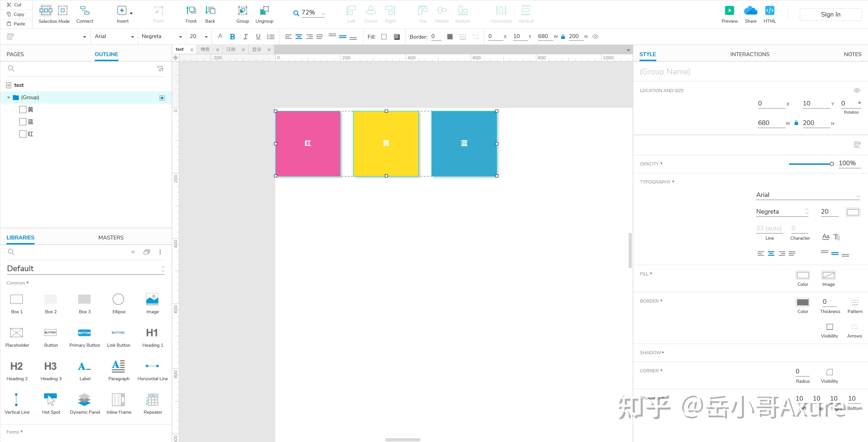
Task: Open the zoom 72% dropdown
Action: coord(323,14)
